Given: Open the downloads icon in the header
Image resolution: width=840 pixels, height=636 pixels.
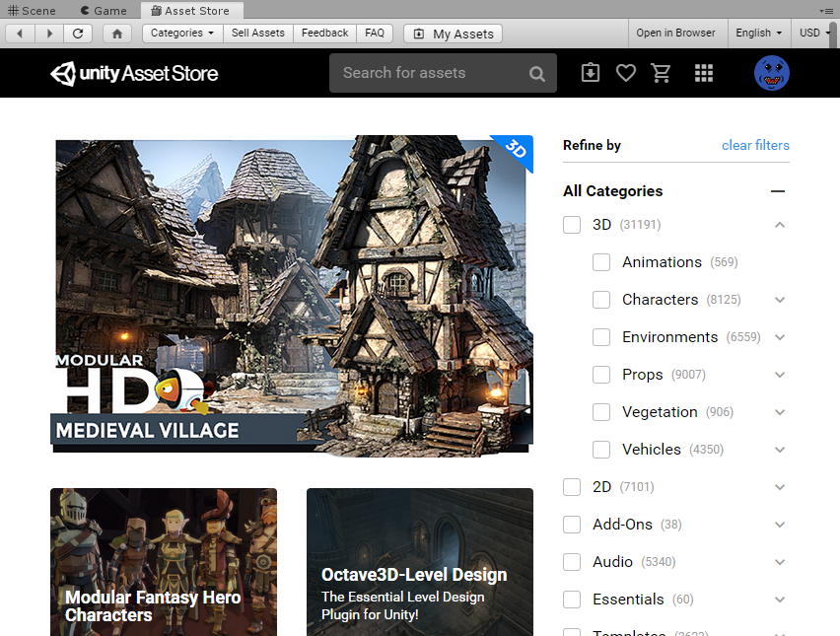Looking at the screenshot, I should pos(591,73).
